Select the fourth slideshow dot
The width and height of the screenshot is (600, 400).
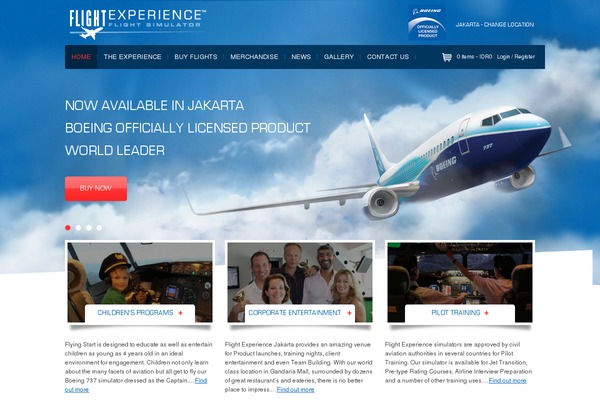tap(99, 228)
